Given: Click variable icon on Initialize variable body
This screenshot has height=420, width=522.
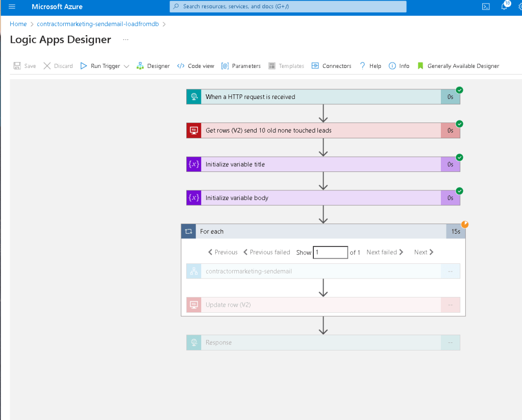Looking at the screenshot, I should (x=194, y=198).
